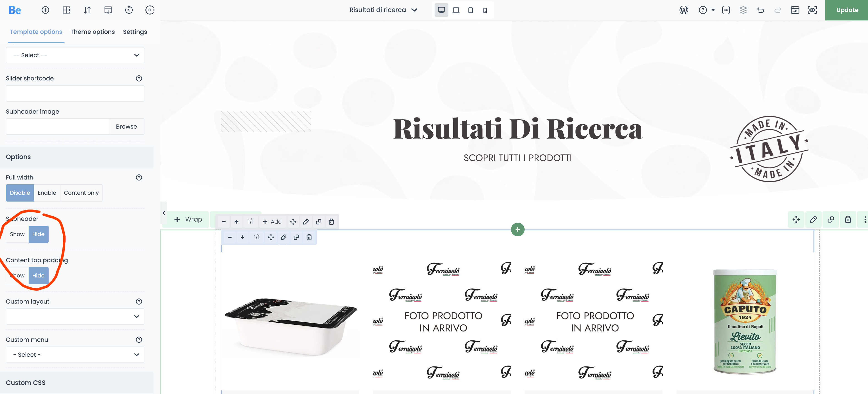Viewport: 868px width, 394px height.
Task: Switch to Theme options tab
Action: (92, 32)
